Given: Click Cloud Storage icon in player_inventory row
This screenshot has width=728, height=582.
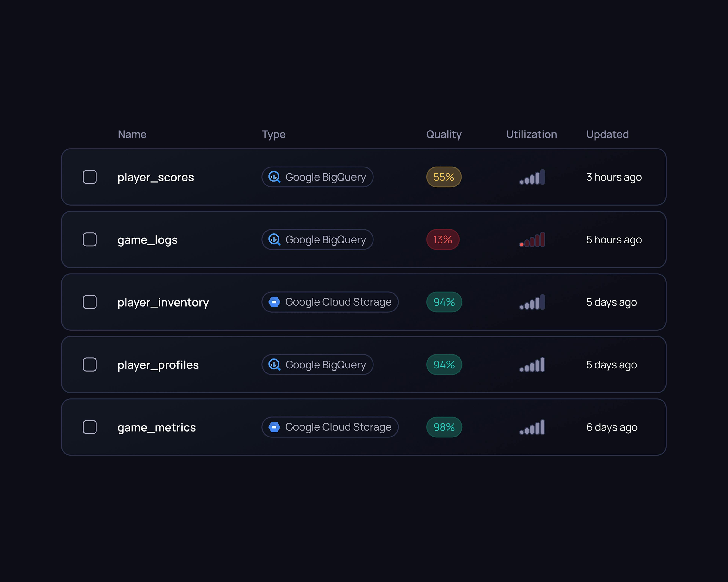Looking at the screenshot, I should [274, 302].
